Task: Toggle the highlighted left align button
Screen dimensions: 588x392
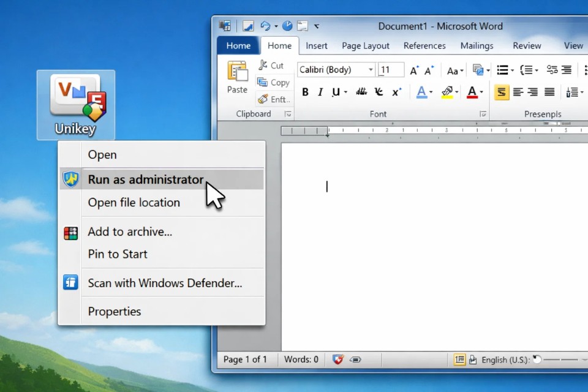Action: tap(502, 92)
